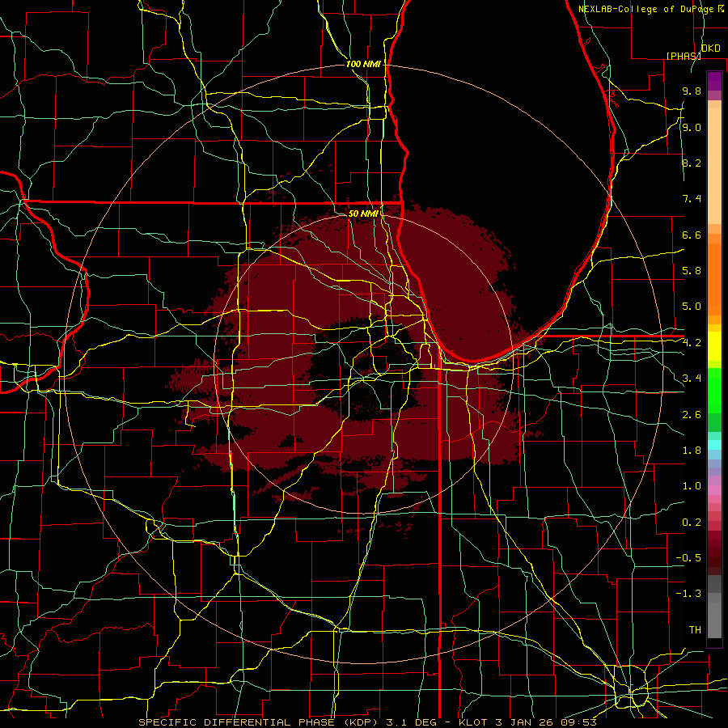
Task: Pick the pink segment of the color scale
Action: coord(714,490)
